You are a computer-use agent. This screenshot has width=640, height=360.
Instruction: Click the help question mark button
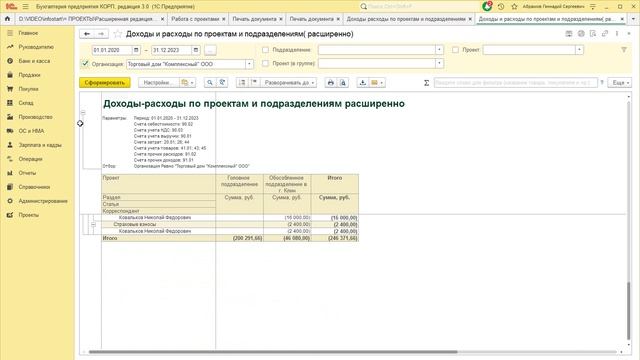[x=602, y=83]
